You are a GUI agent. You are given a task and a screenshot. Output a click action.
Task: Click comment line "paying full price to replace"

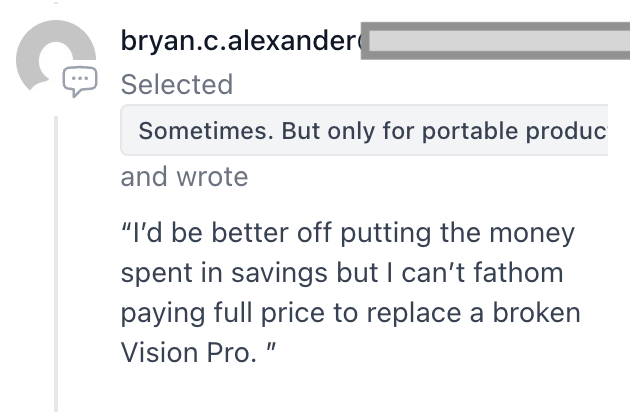(291, 313)
